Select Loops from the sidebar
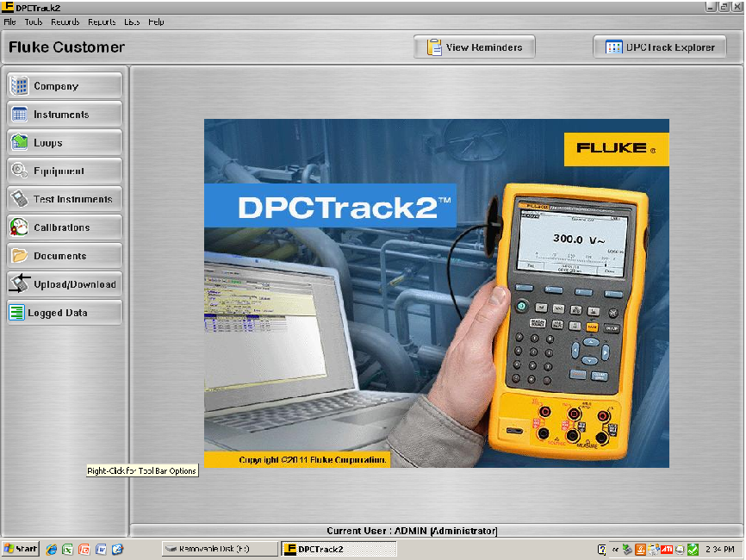This screenshot has height=560, width=746. coord(65,142)
